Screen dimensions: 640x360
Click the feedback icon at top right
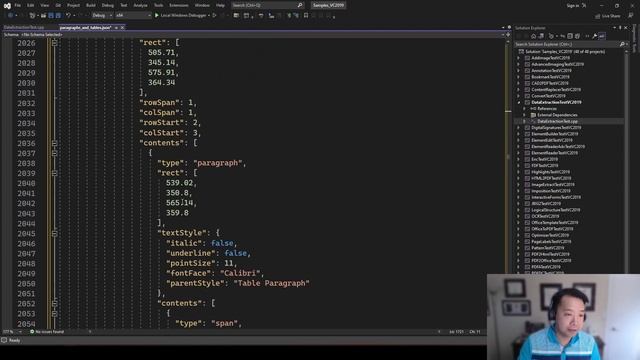(x=631, y=16)
